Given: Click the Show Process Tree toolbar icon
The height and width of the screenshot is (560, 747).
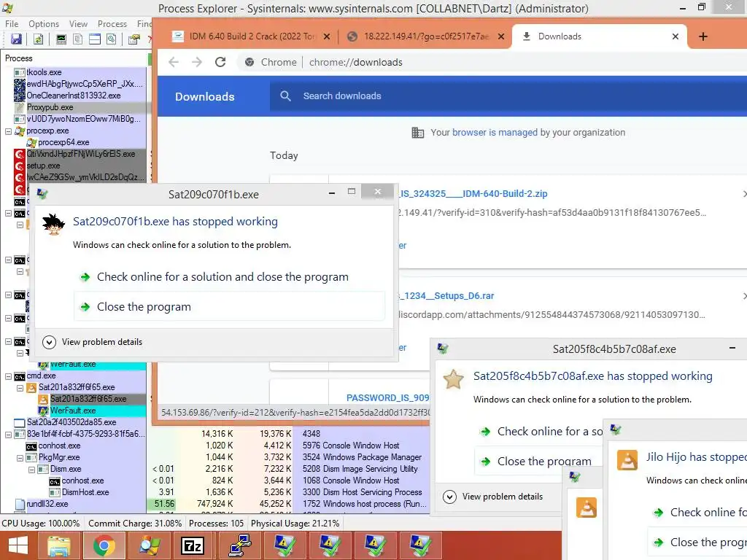Looking at the screenshot, I should click(77, 39).
